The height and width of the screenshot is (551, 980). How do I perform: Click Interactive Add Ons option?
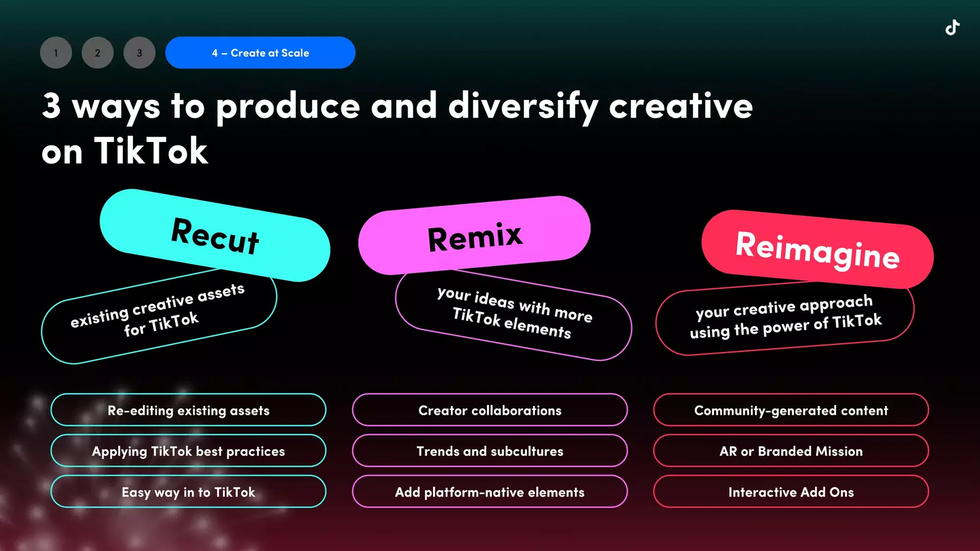coord(791,491)
